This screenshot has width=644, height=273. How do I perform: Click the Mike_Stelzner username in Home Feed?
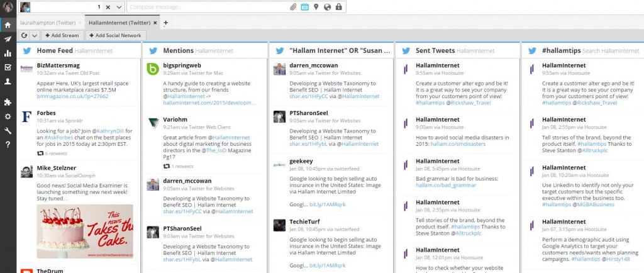(56, 167)
